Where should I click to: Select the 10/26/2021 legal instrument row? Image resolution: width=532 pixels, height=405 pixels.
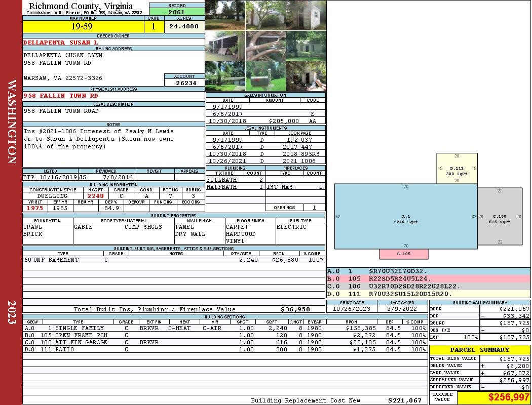point(265,161)
